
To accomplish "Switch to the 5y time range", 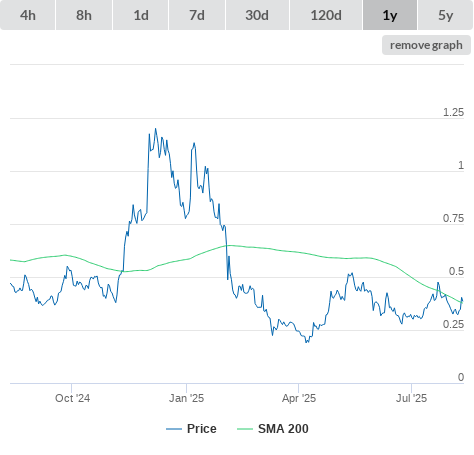I will 445,15.
